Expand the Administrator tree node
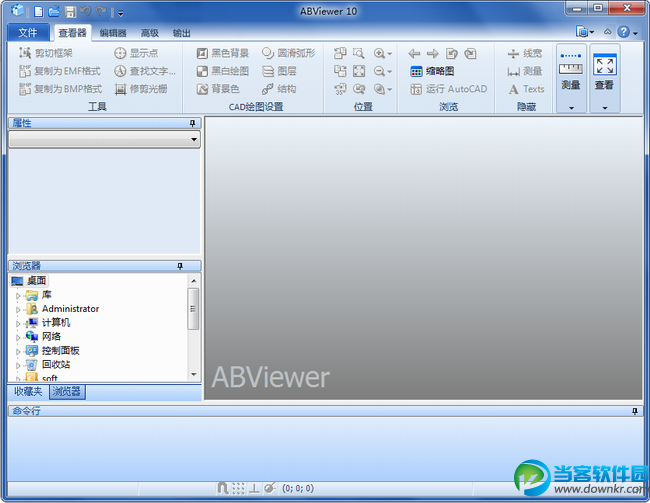Image resolution: width=650 pixels, height=503 pixels. [18, 309]
